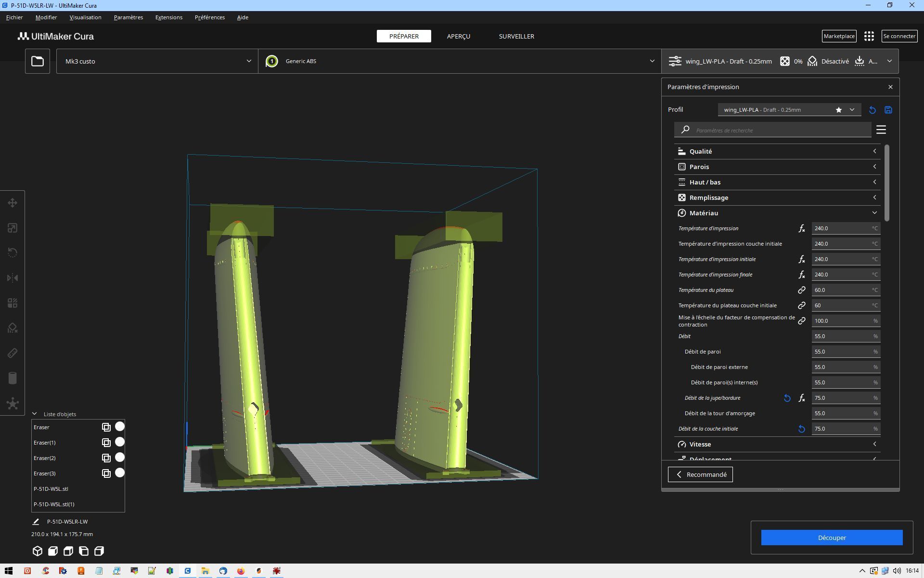The height and width of the screenshot is (578, 924).
Task: Click the volume icon in system tray
Action: [x=897, y=571]
